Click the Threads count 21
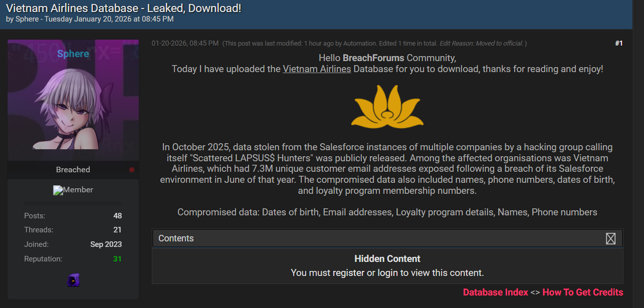This screenshot has height=308, width=644. [117, 230]
